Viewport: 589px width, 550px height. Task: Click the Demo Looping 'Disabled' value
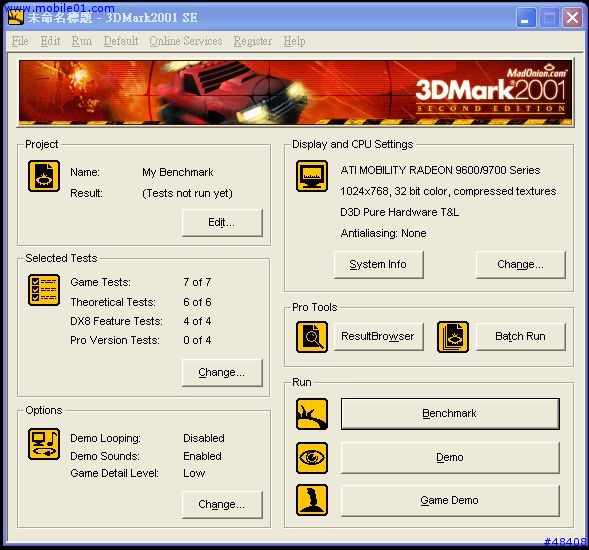204,438
